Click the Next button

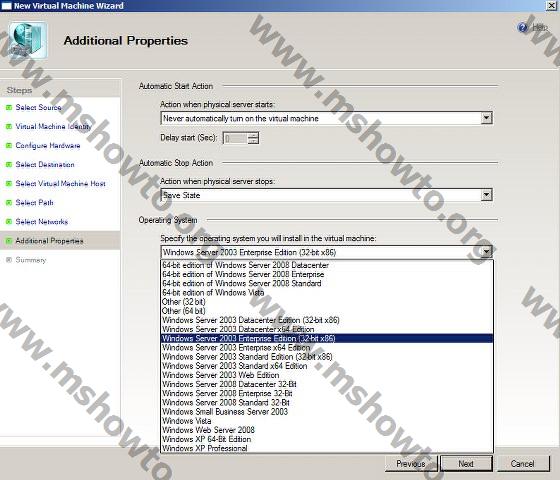466,464
